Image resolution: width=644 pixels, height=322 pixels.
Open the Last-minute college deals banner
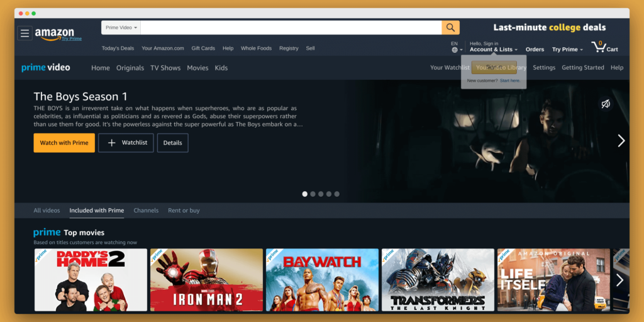(x=550, y=28)
